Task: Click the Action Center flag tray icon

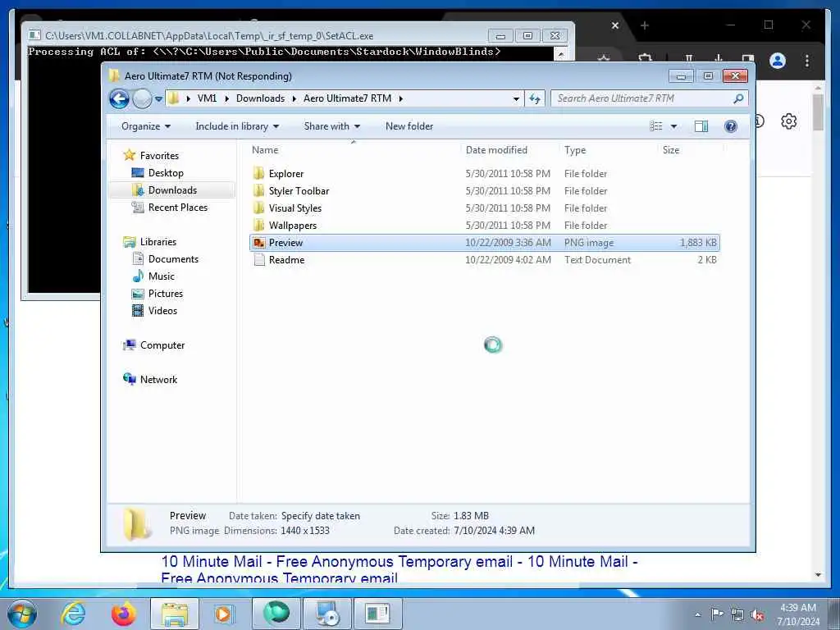Action: click(717, 614)
